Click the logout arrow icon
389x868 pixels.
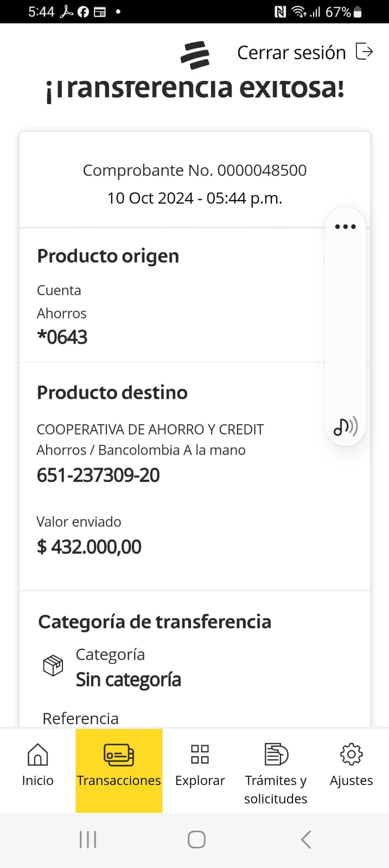pyautogui.click(x=365, y=52)
